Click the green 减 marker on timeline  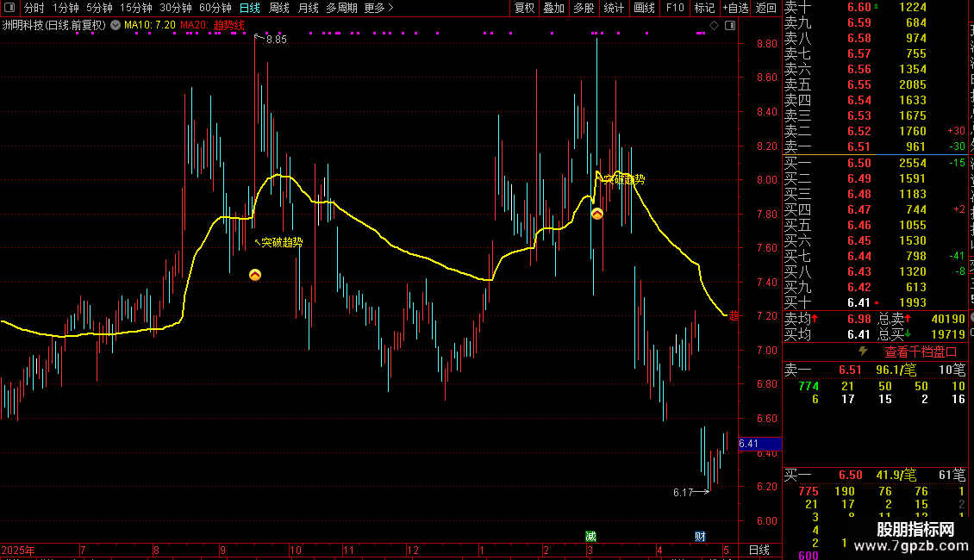[x=590, y=537]
